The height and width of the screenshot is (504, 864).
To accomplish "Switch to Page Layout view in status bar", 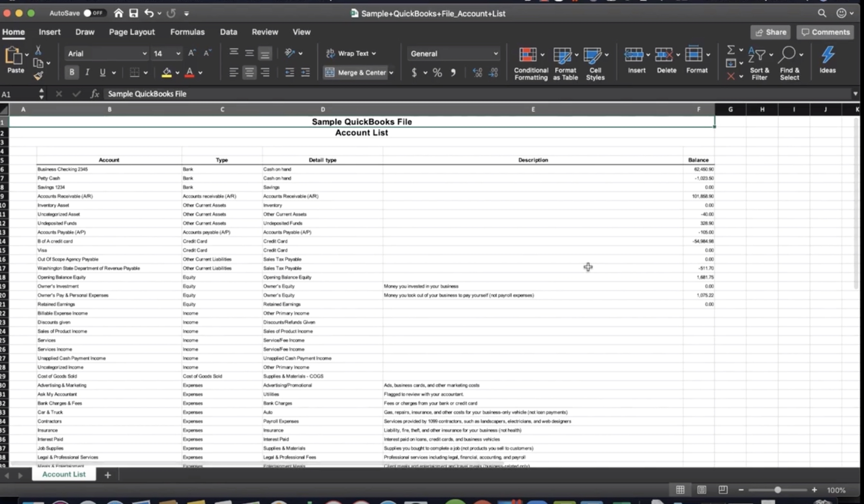I will click(702, 489).
